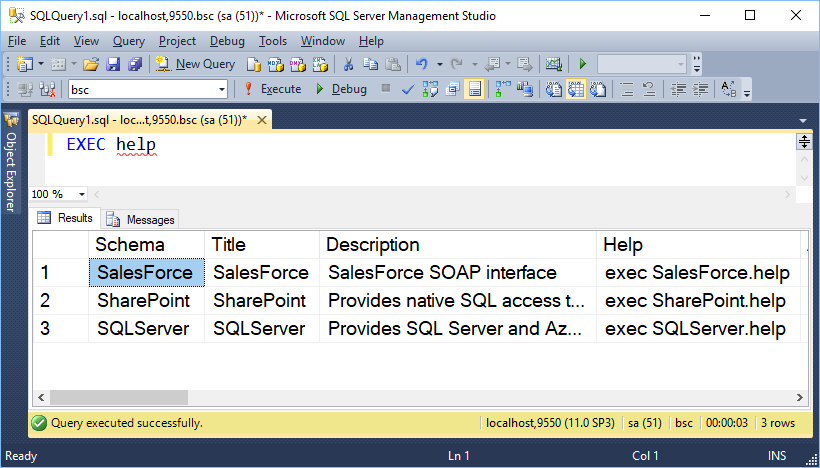Click the Comment out selected lines icon
820x468 pixels.
[627, 89]
